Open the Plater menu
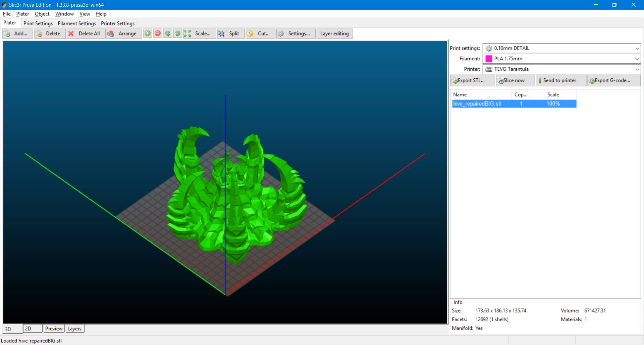644x345 pixels. coord(22,14)
